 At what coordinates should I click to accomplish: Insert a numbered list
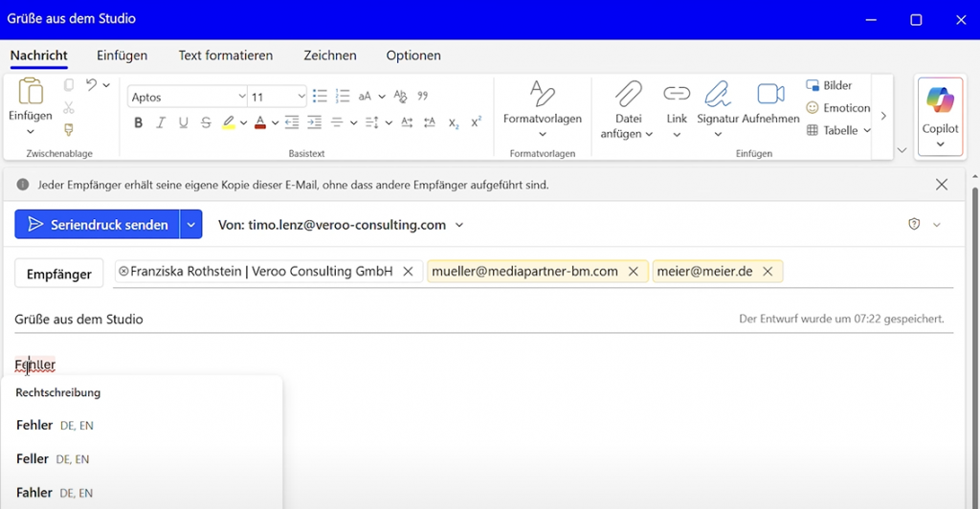pyautogui.click(x=343, y=97)
